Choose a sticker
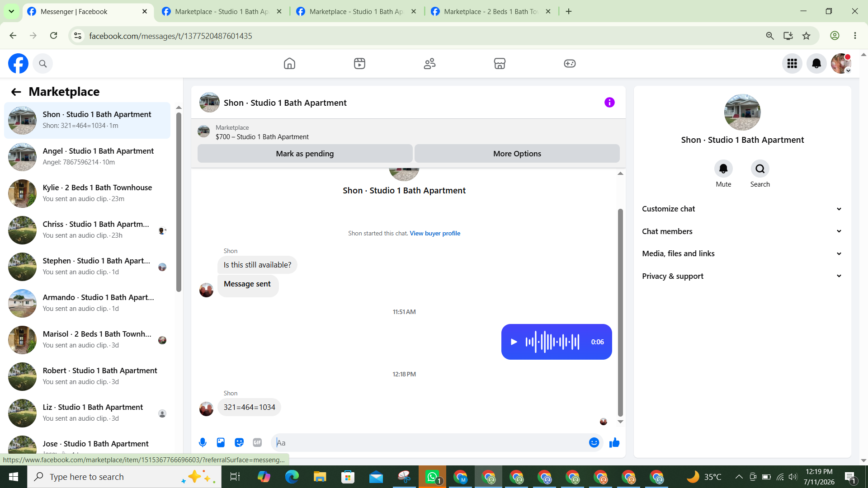 pyautogui.click(x=239, y=443)
